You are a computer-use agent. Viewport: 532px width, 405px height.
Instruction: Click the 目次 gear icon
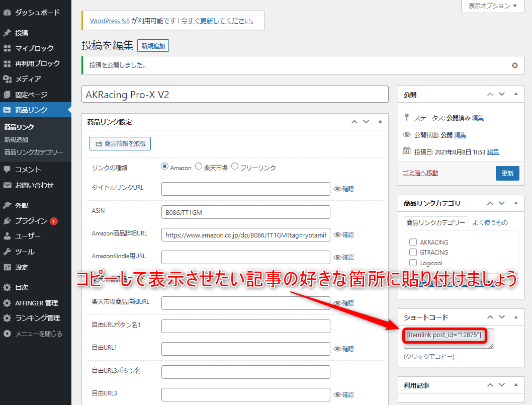[7, 288]
